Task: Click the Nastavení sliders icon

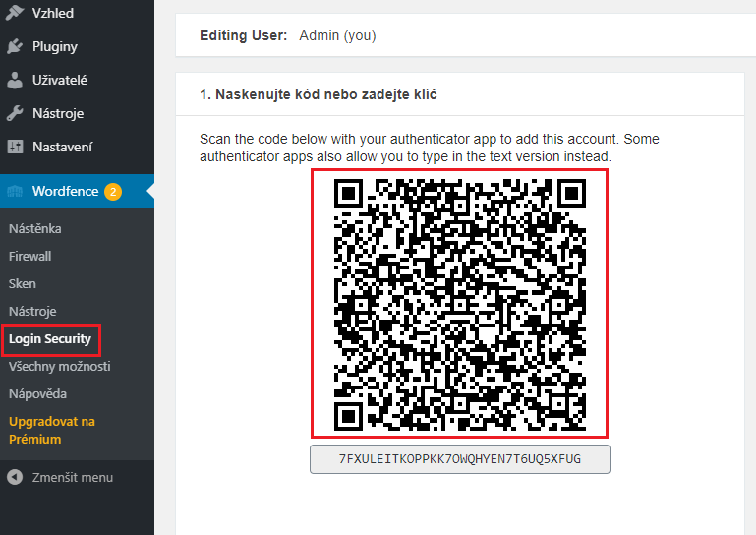Action: (15, 147)
